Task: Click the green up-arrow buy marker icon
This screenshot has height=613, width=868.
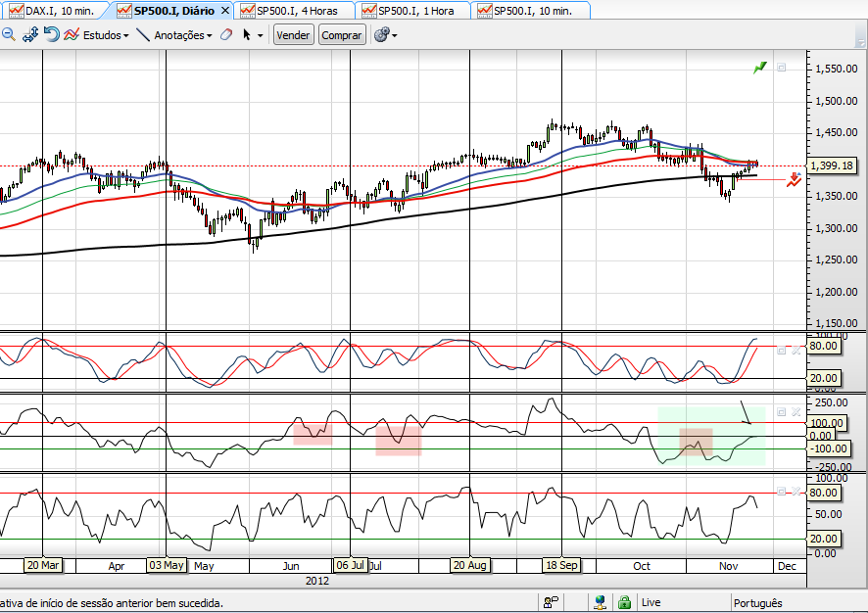Action: (760, 68)
